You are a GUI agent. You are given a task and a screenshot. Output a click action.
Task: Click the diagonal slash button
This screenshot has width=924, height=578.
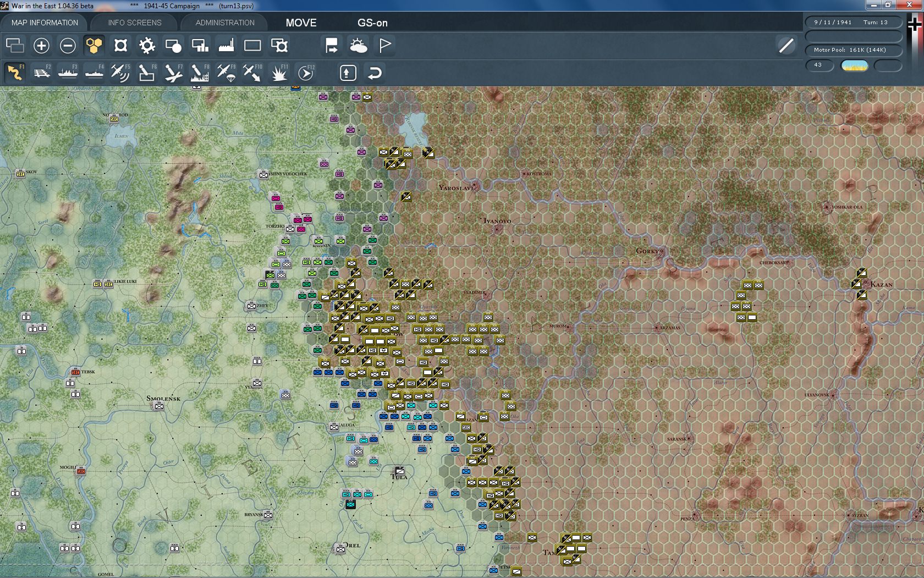(x=787, y=45)
